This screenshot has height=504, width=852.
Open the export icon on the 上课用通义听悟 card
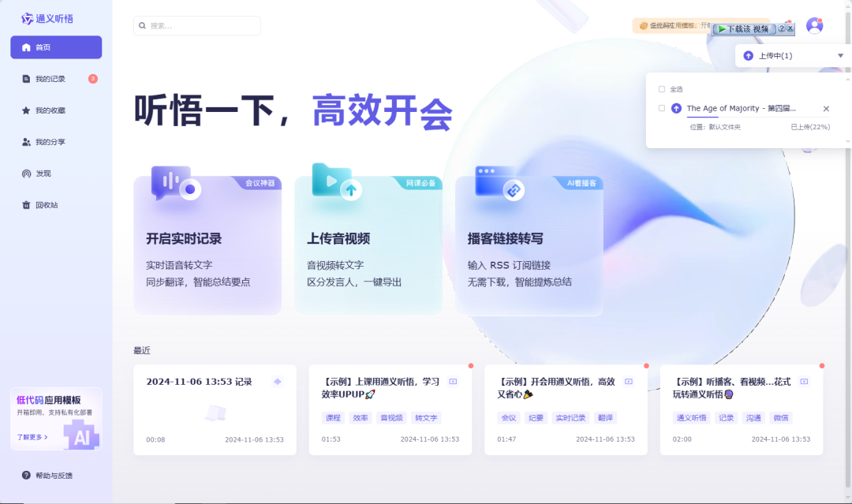[x=452, y=381]
